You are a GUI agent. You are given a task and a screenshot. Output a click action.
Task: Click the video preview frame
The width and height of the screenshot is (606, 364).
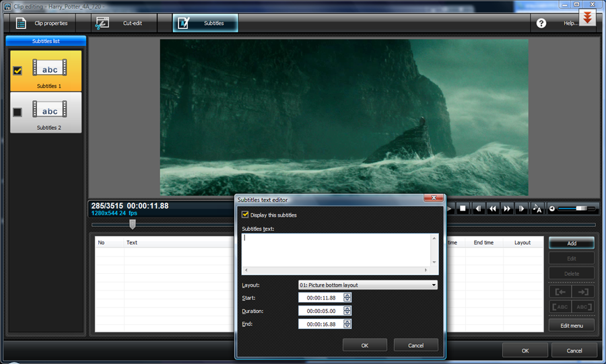pos(344,117)
